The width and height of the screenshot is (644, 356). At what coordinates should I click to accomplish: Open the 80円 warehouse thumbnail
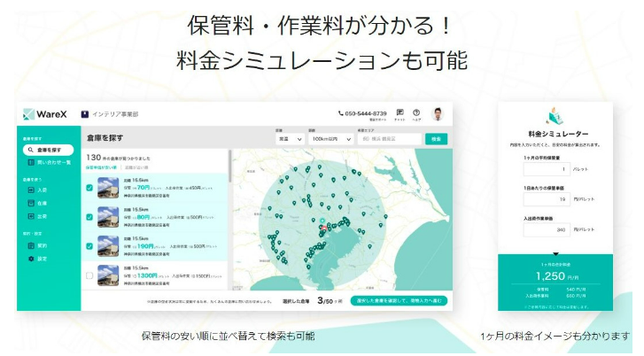(x=108, y=217)
